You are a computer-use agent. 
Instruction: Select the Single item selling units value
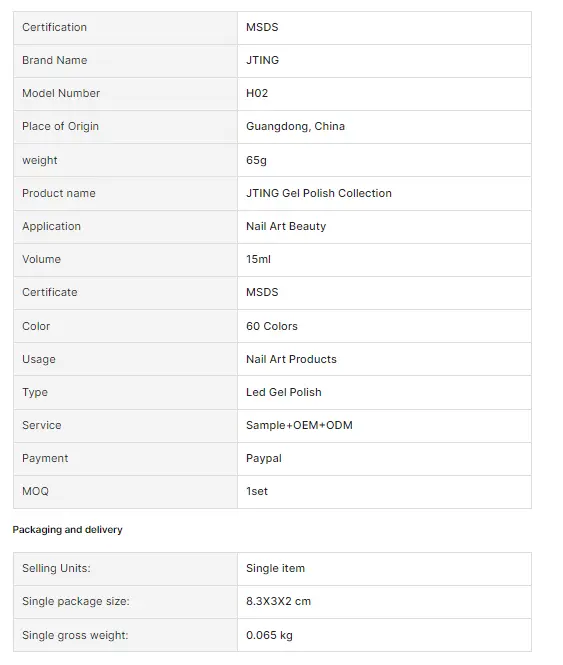pos(275,568)
